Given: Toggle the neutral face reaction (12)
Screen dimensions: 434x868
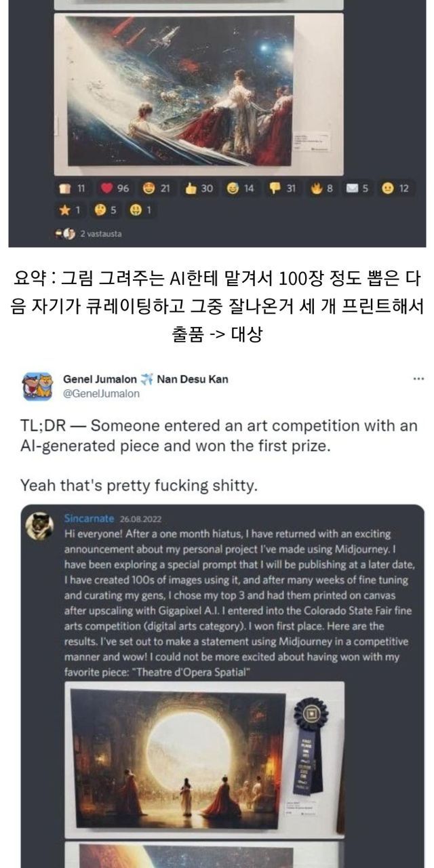Looking at the screenshot, I should (395, 189).
